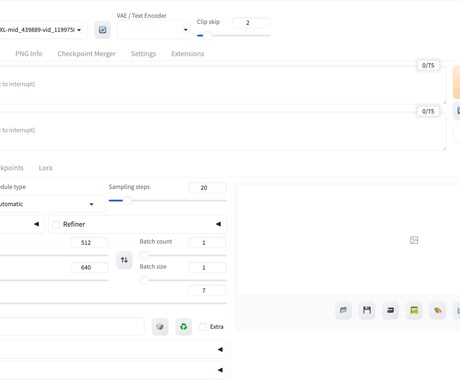This screenshot has width=460, height=380.
Task: Send image to img2img icon
Action: tap(414, 311)
